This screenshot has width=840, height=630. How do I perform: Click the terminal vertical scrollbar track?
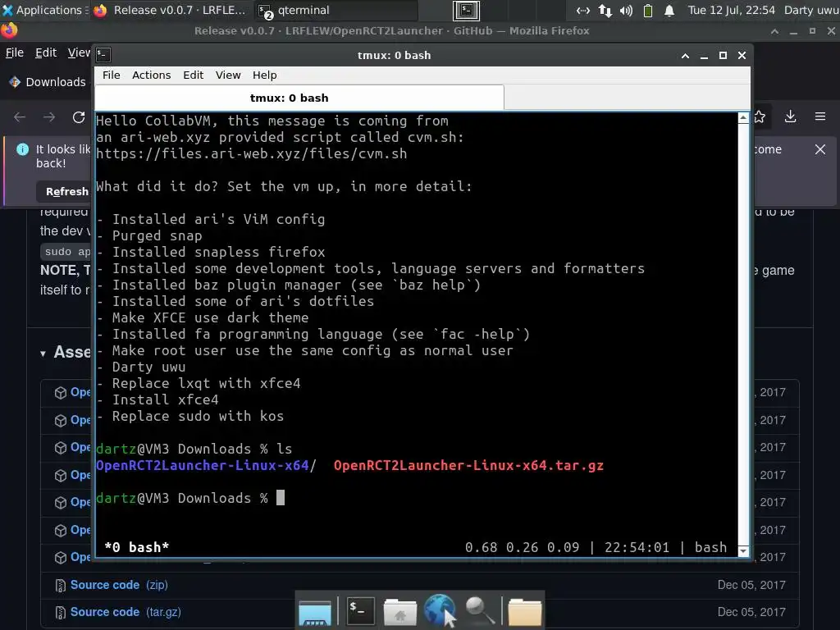point(743,335)
